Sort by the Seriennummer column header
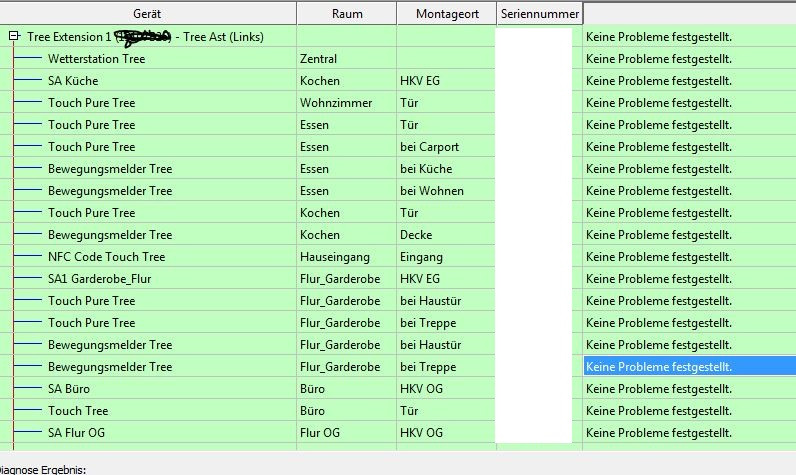 [x=540, y=14]
